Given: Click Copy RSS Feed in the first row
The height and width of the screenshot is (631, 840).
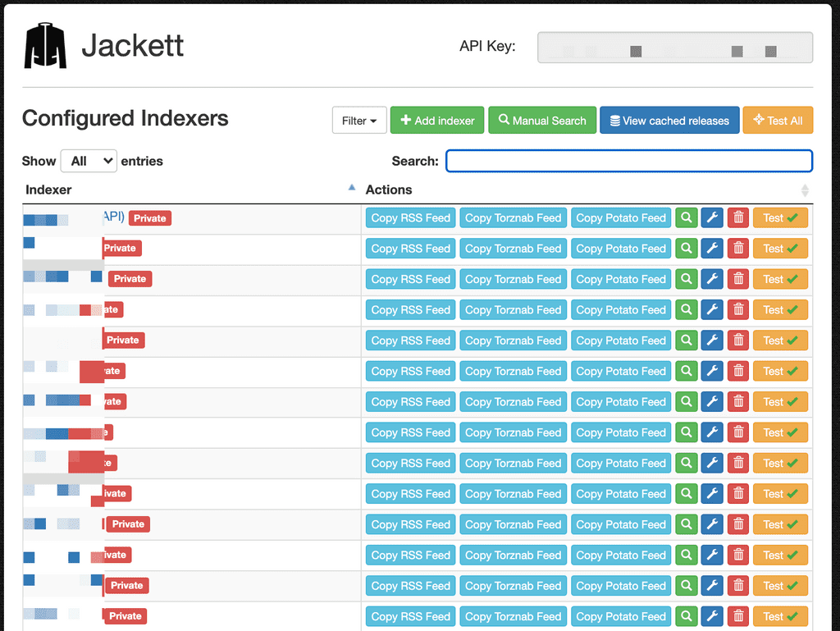Looking at the screenshot, I should tap(410, 217).
